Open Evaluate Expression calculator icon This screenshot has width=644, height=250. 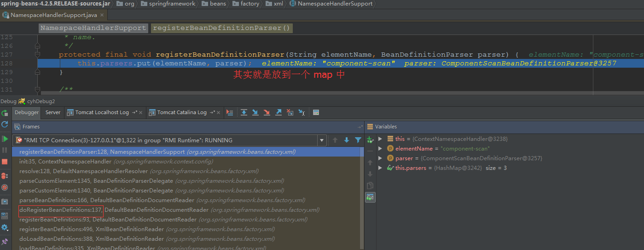click(x=316, y=112)
